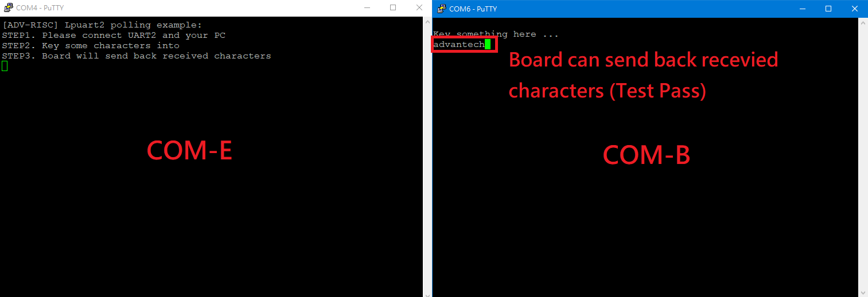The width and height of the screenshot is (868, 297).
Task: Click the COM6 scrollbar down arrow
Action: point(863,292)
